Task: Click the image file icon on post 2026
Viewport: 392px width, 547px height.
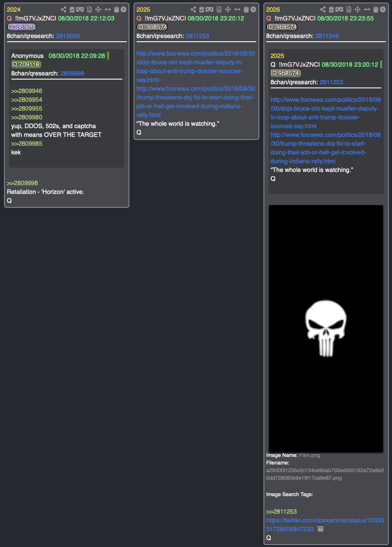Action: [x=349, y=10]
